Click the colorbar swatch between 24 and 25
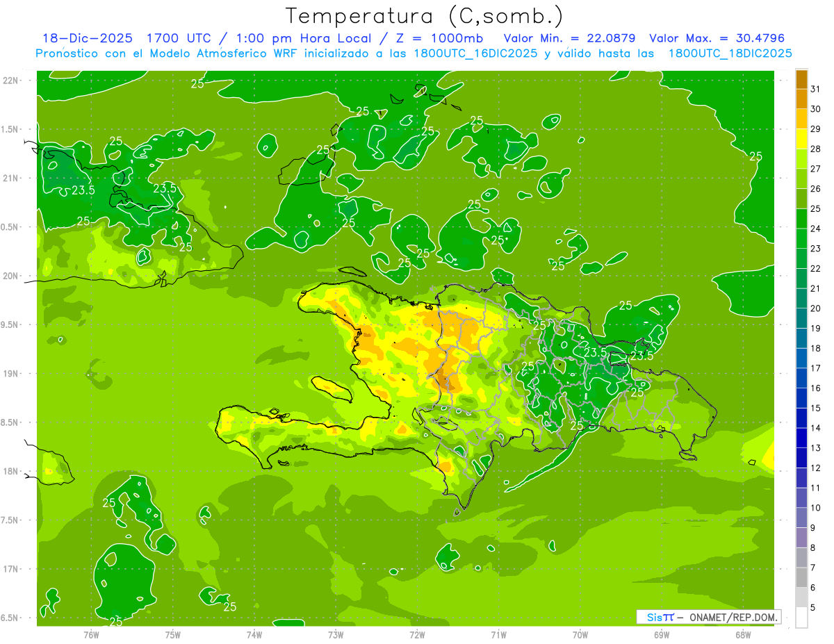The width and height of the screenshot is (834, 644). (801, 218)
